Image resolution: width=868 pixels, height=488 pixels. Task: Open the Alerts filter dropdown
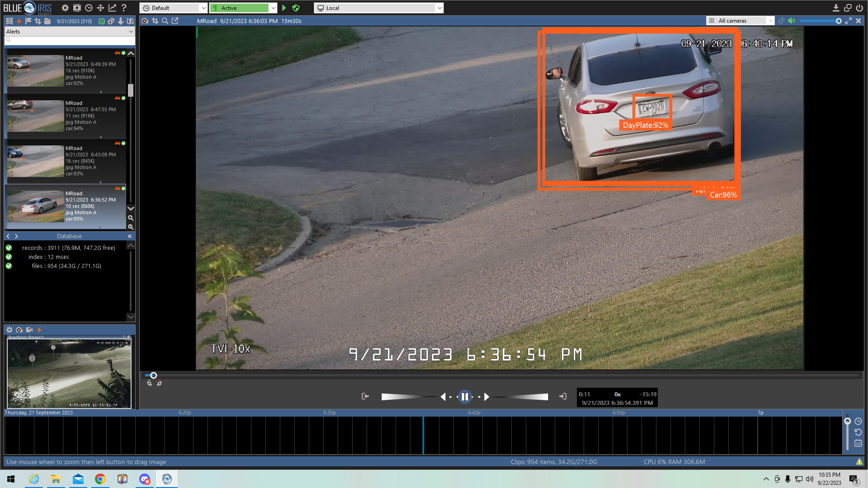[x=70, y=32]
